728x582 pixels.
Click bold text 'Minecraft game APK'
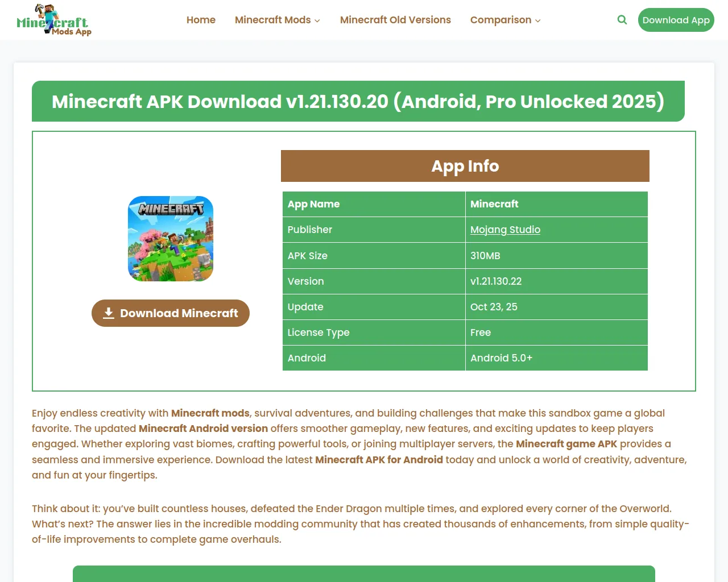coord(566,444)
